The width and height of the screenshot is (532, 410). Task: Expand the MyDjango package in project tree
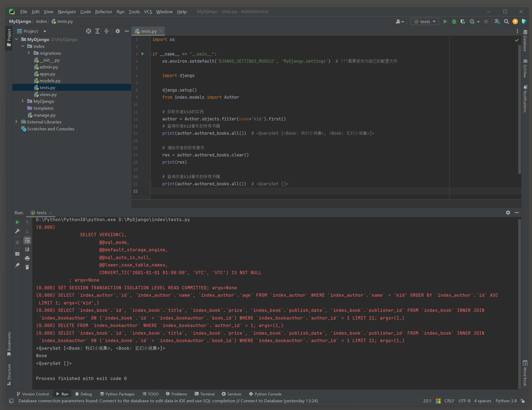tap(22, 101)
